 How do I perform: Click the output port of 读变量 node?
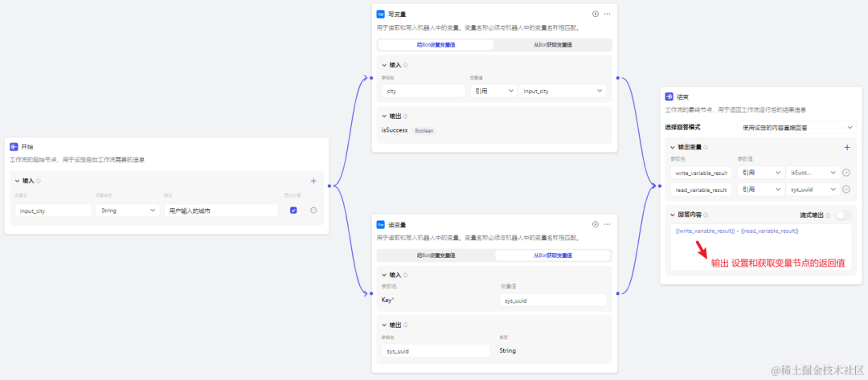click(x=617, y=293)
